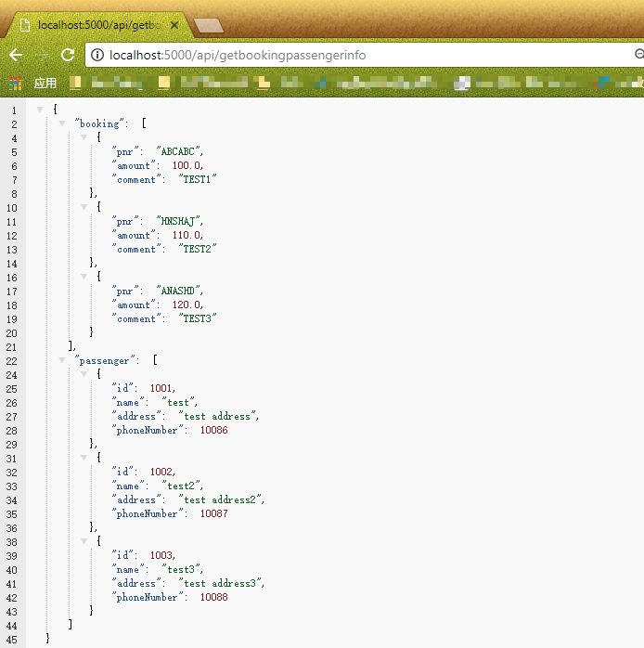The image size is (644, 648).
Task: Click the page icon on the localhost tab
Action: click(25, 24)
